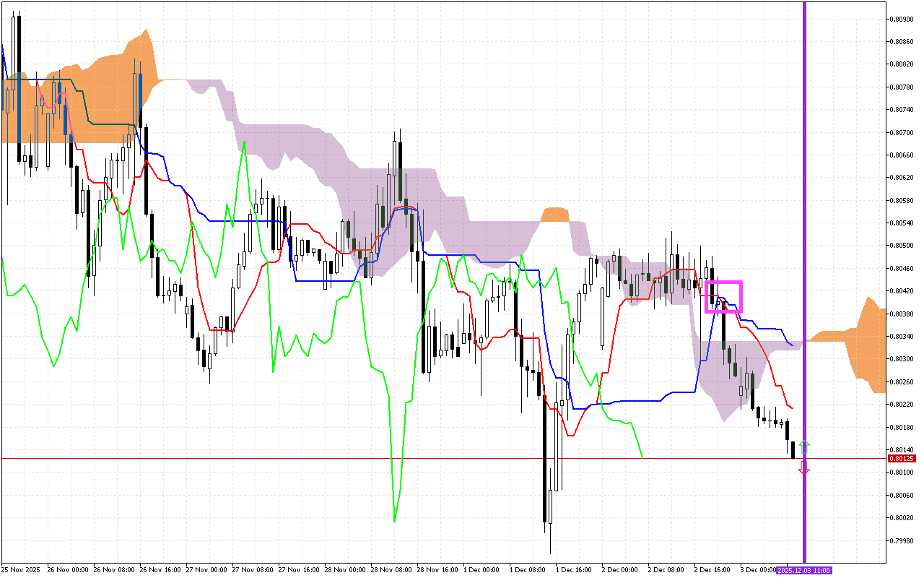Click the red 0.80125 price label

point(900,458)
